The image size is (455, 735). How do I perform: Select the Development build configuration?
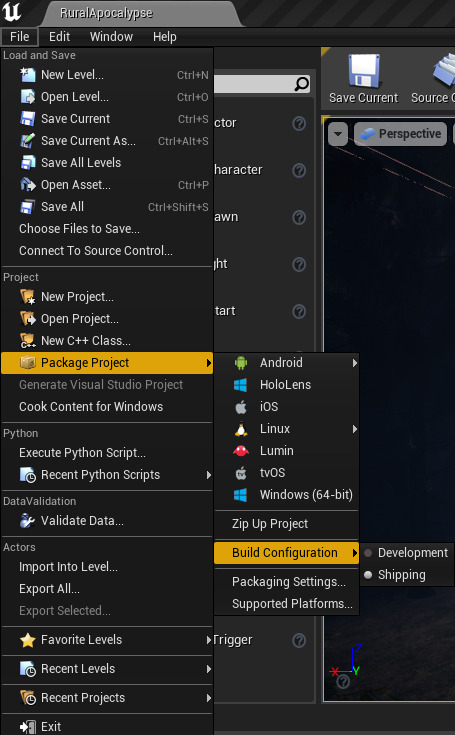(x=406, y=553)
